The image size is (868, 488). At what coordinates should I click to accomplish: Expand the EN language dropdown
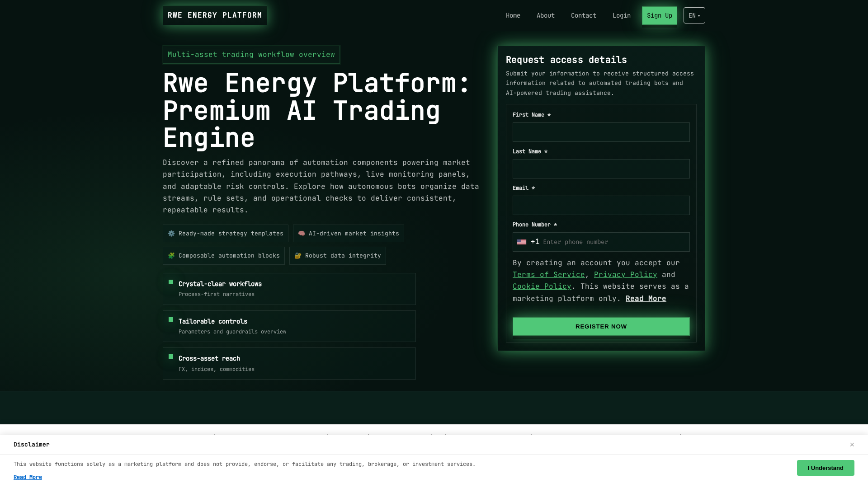point(694,15)
